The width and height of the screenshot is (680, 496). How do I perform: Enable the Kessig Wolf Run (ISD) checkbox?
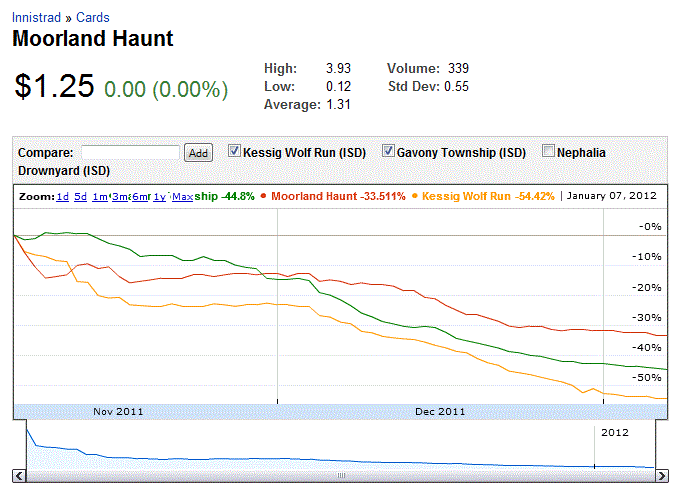[x=235, y=152]
